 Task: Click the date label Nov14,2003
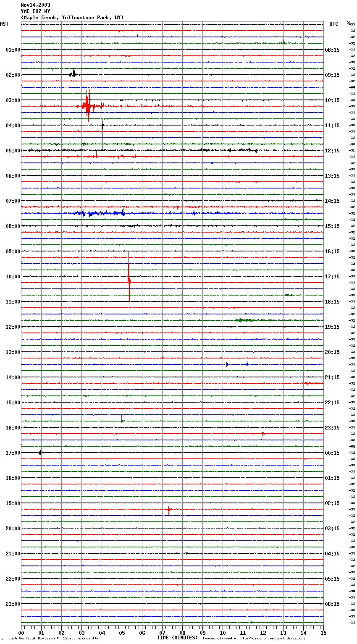35,5
